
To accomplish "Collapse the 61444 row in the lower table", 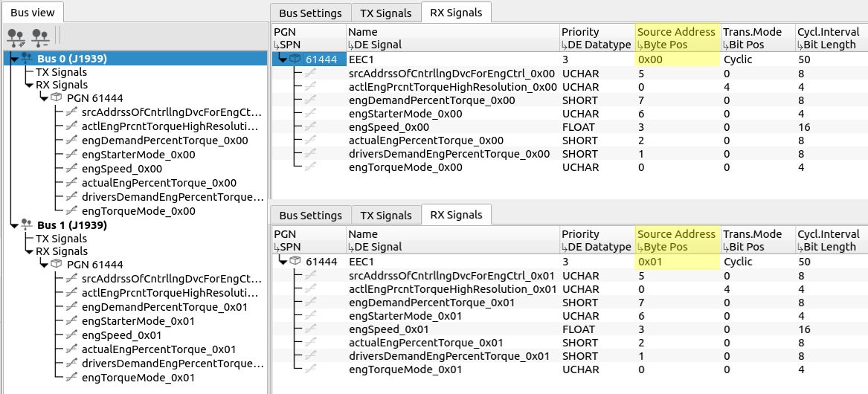I will [282, 262].
